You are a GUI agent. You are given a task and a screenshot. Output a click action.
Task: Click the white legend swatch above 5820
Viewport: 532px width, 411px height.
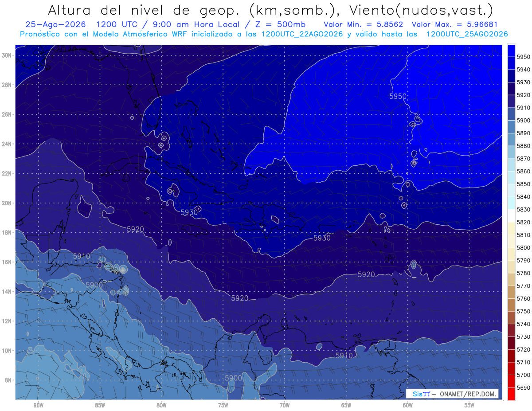[511, 215]
